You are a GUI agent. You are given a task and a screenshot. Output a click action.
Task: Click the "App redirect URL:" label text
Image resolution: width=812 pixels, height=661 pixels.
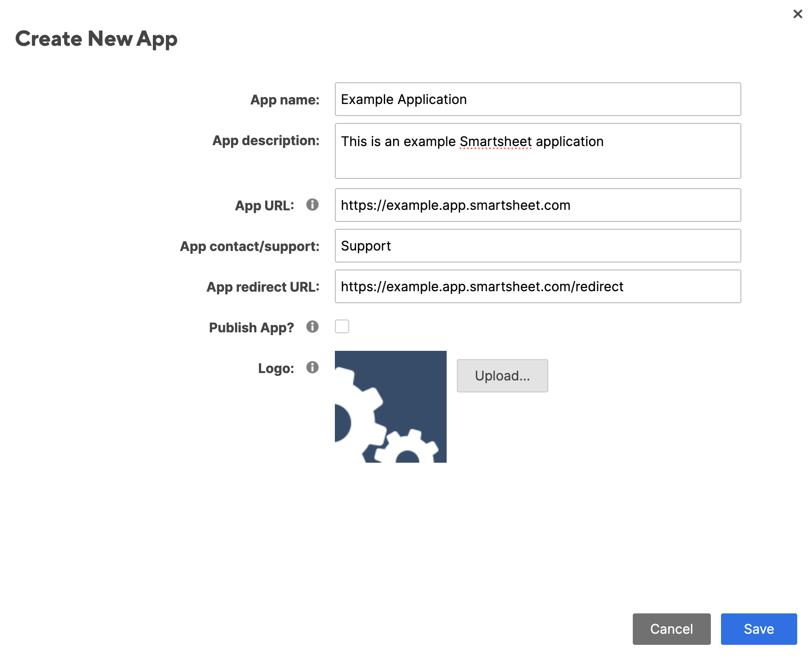coord(263,287)
